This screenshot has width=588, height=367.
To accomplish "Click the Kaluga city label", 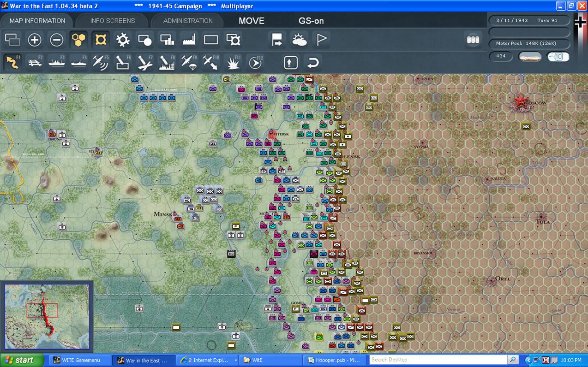I will [x=498, y=178].
